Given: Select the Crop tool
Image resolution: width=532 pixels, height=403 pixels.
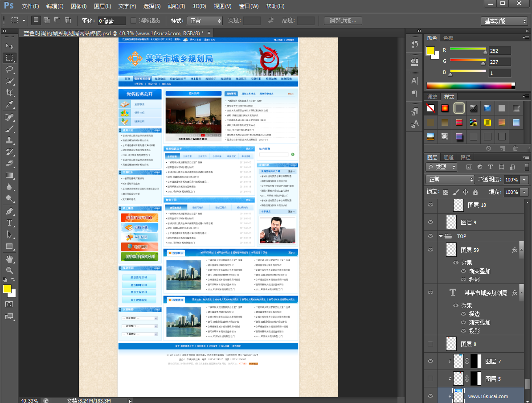Looking at the screenshot, I should (x=9, y=93).
